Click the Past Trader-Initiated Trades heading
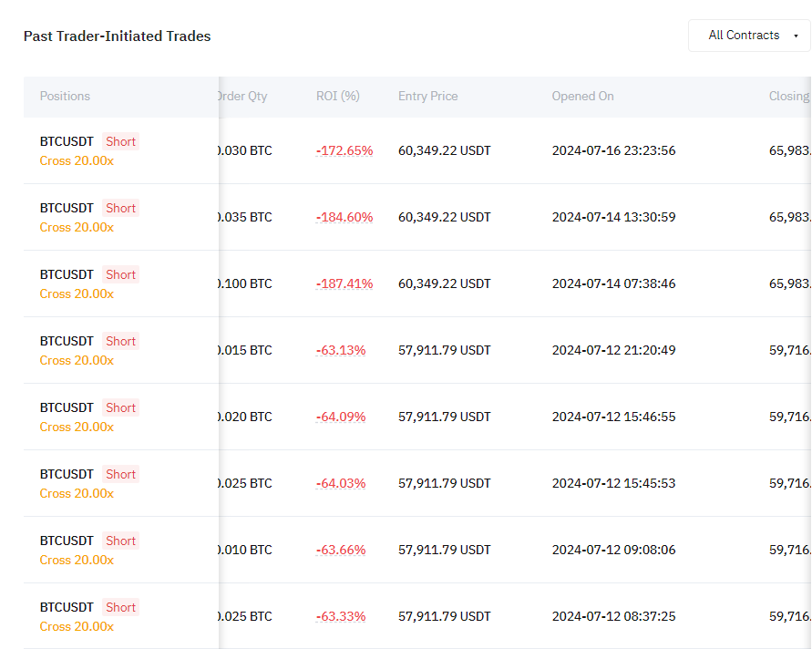The height and width of the screenshot is (649, 812). pyautogui.click(x=117, y=36)
